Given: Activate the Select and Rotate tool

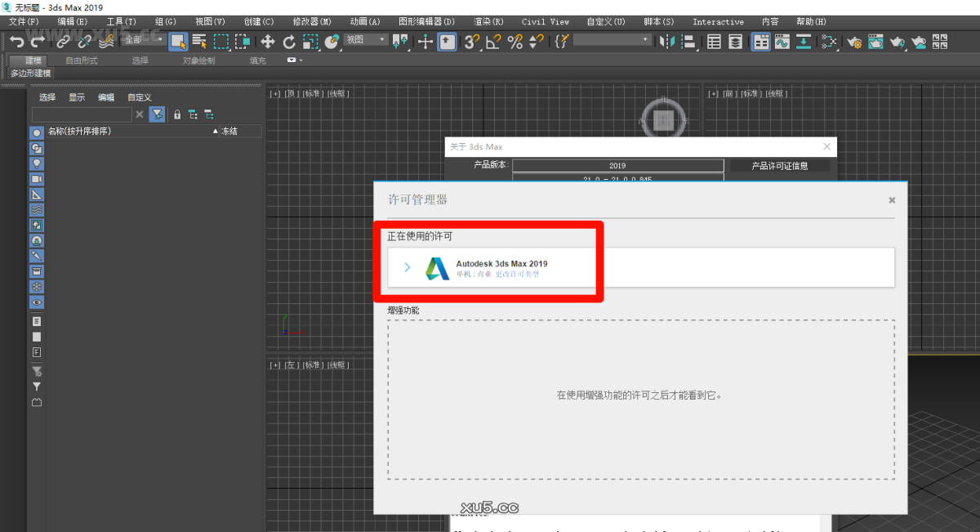Looking at the screenshot, I should 289,40.
